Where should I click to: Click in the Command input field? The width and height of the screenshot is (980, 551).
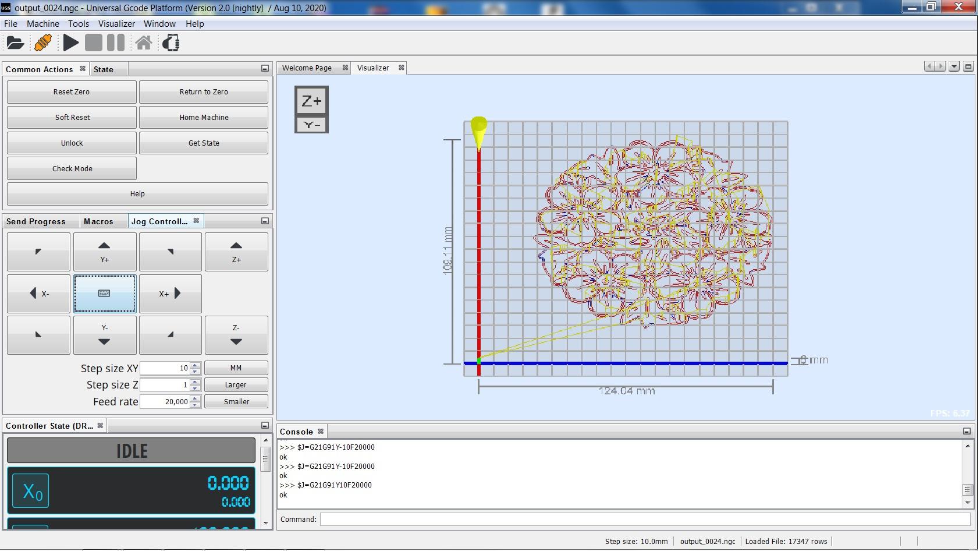click(x=645, y=519)
